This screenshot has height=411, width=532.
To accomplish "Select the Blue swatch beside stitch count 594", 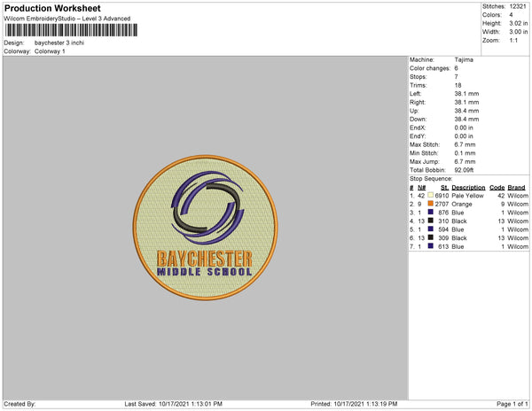I will tap(431, 229).
